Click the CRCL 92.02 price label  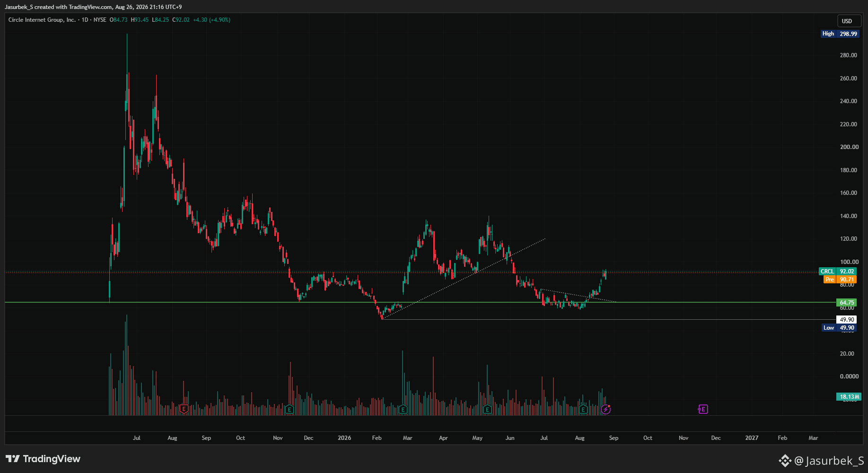tap(838, 272)
